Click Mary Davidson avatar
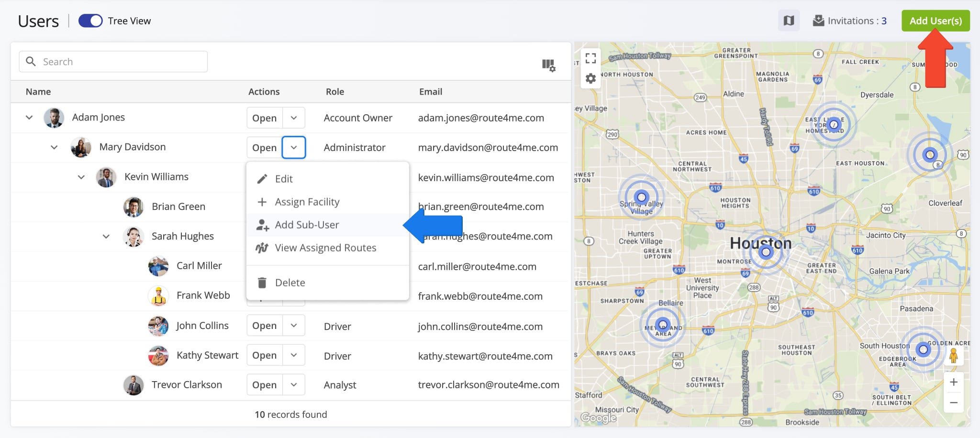The height and width of the screenshot is (438, 980). [x=81, y=147]
